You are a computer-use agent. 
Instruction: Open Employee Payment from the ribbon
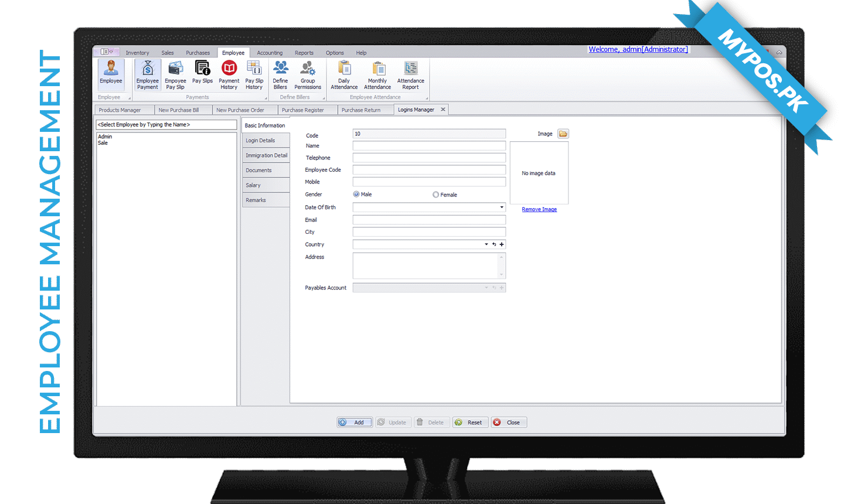click(148, 74)
